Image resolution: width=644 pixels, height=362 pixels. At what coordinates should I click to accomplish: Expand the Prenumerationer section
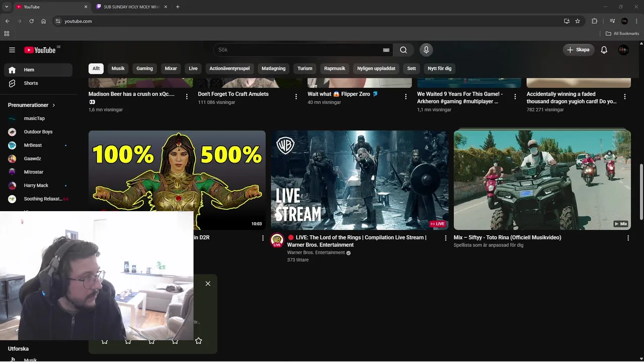click(x=32, y=105)
